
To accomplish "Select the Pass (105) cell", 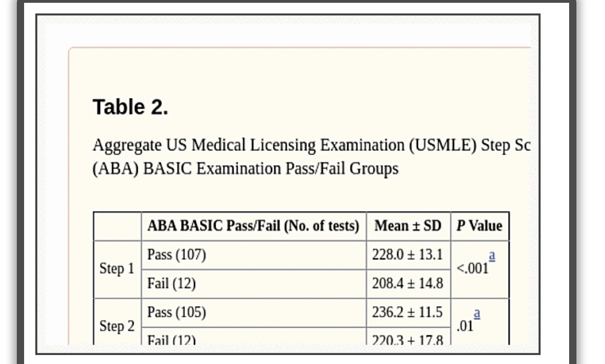I will pos(254,312).
